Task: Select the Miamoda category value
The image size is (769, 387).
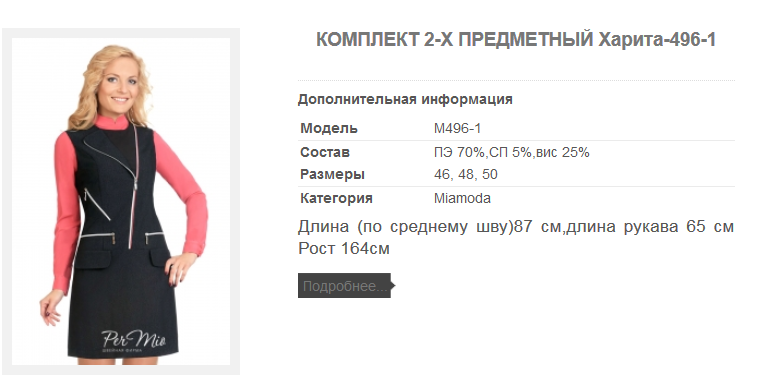Action: tap(462, 198)
